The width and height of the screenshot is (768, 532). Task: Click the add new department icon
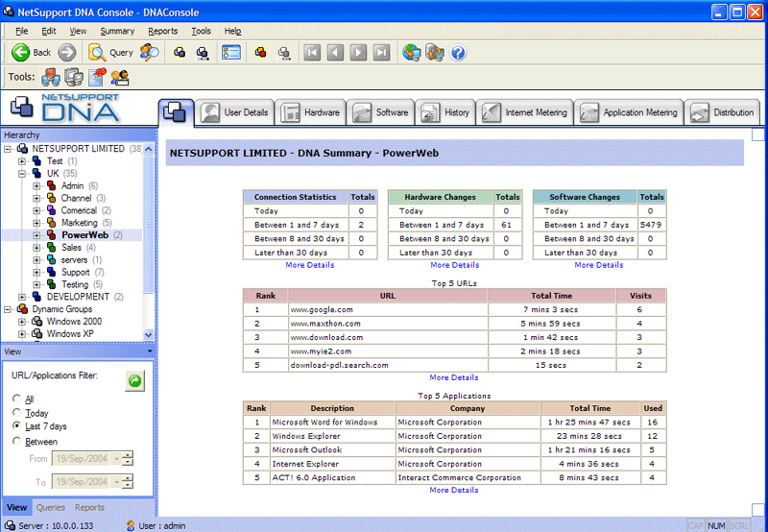180,53
